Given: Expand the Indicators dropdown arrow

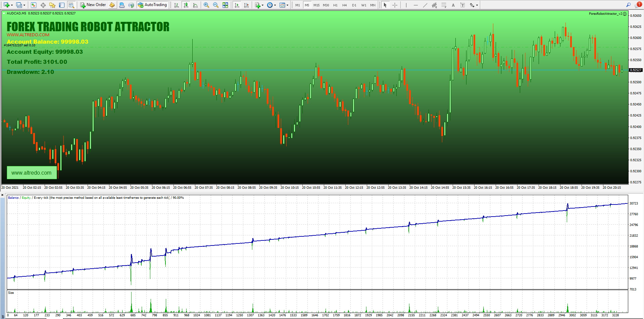Looking at the screenshot, I should pyautogui.click(x=263, y=5).
